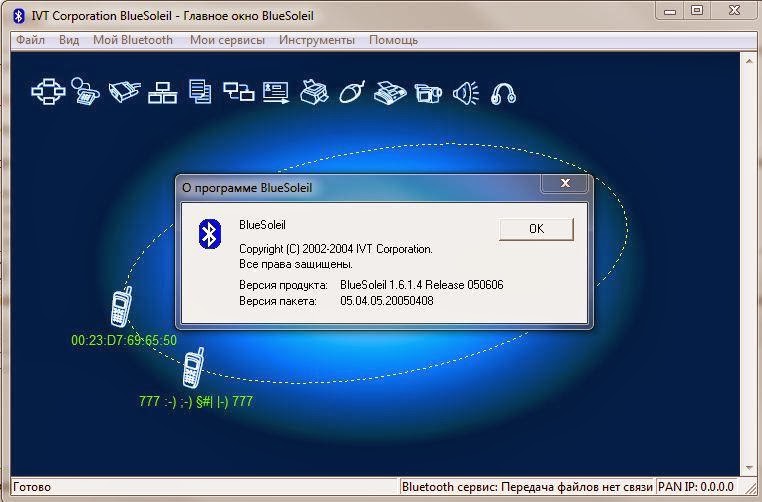Select the Human Interface Device mouse icon
The width and height of the screenshot is (762, 502).
coord(352,92)
